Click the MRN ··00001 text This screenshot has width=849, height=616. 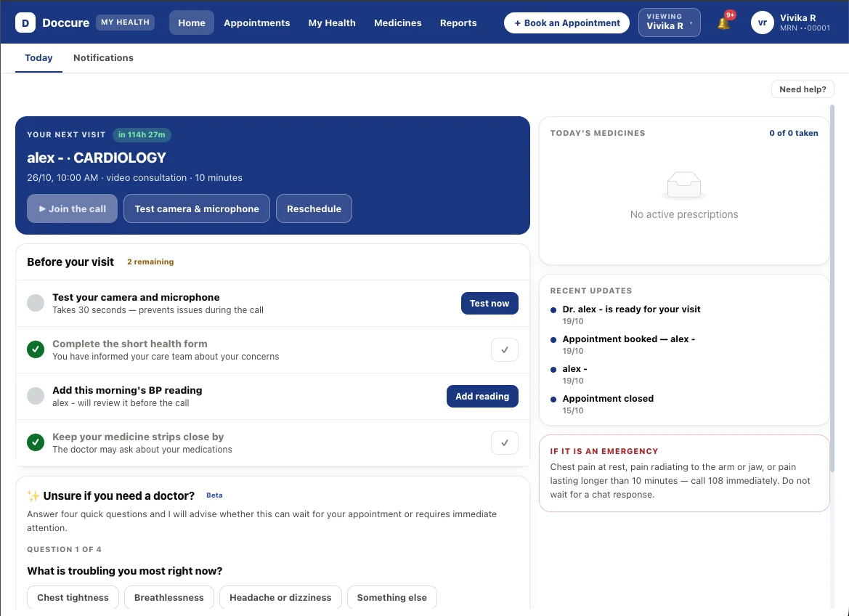(805, 28)
